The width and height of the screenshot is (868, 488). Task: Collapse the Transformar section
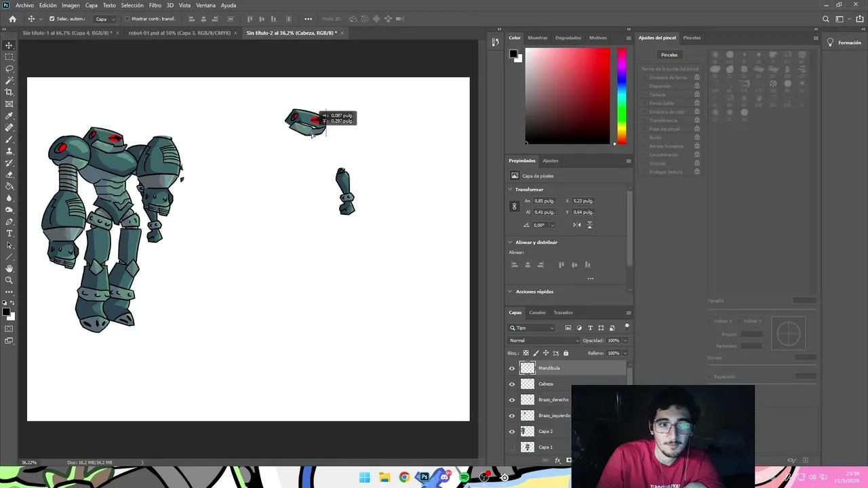pyautogui.click(x=511, y=190)
